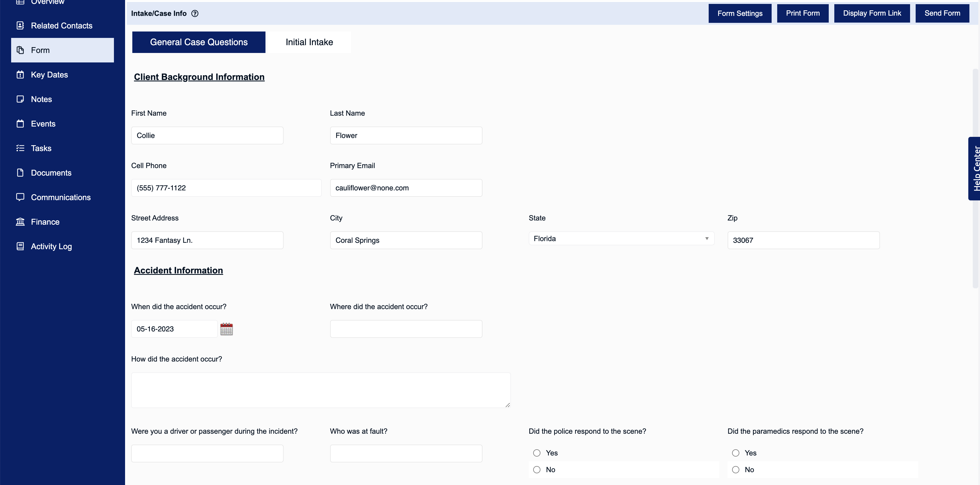Select the Documents sidebar icon
The width and height of the screenshot is (980, 485).
pos(21,173)
